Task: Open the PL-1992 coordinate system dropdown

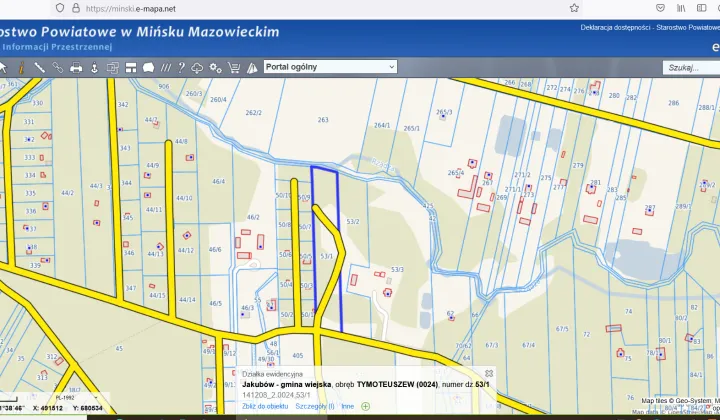Action: click(x=76, y=398)
